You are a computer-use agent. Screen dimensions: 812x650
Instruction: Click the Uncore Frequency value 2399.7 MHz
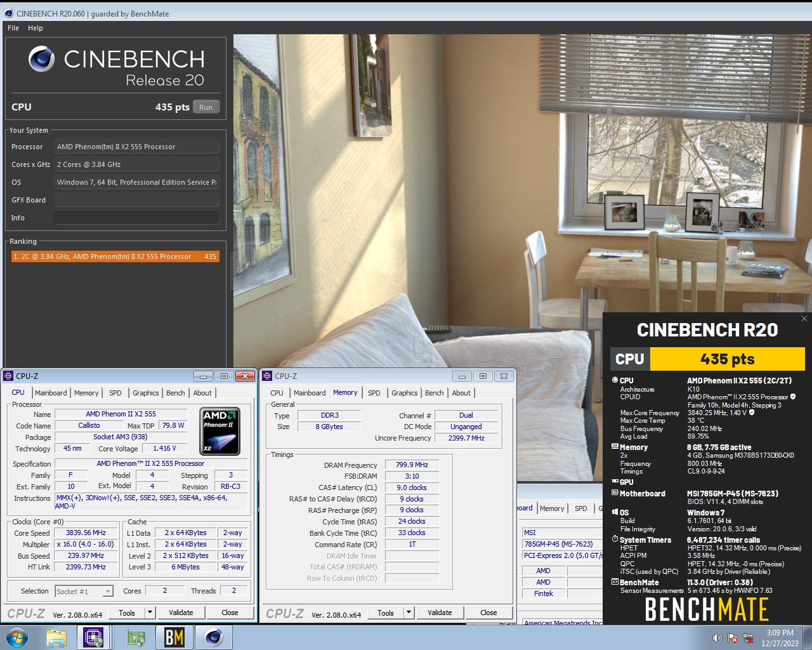click(466, 438)
